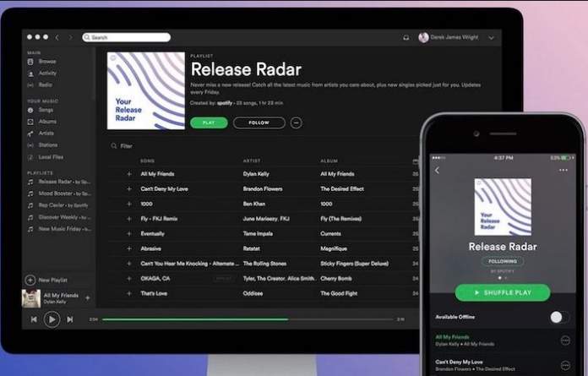Add the song Abrasive with plus icon
This screenshot has width=588, height=376.
point(129,248)
